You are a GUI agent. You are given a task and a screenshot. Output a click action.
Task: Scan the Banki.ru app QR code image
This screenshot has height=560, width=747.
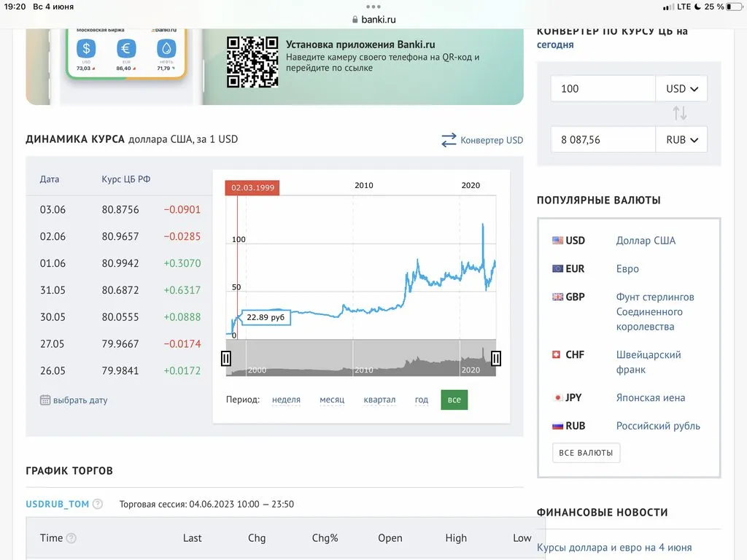pos(252,62)
